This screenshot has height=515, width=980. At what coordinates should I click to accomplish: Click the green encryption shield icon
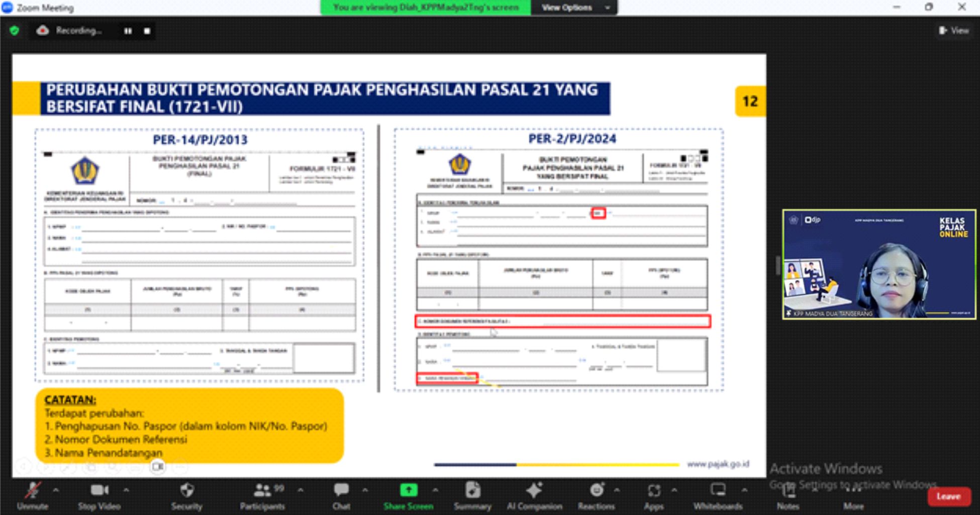tap(15, 31)
